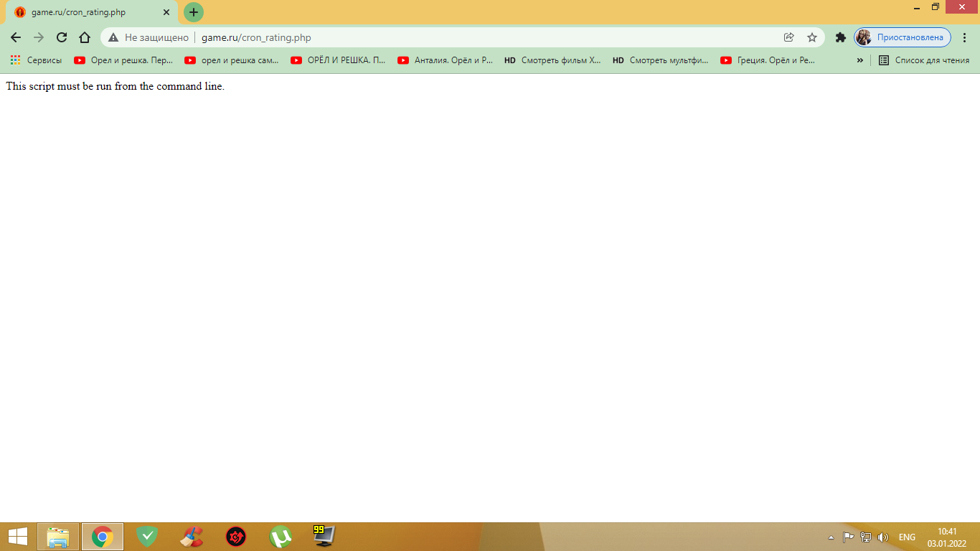This screenshot has width=980, height=551.
Task: Open Chrome three-dot menu
Action: tap(965, 37)
